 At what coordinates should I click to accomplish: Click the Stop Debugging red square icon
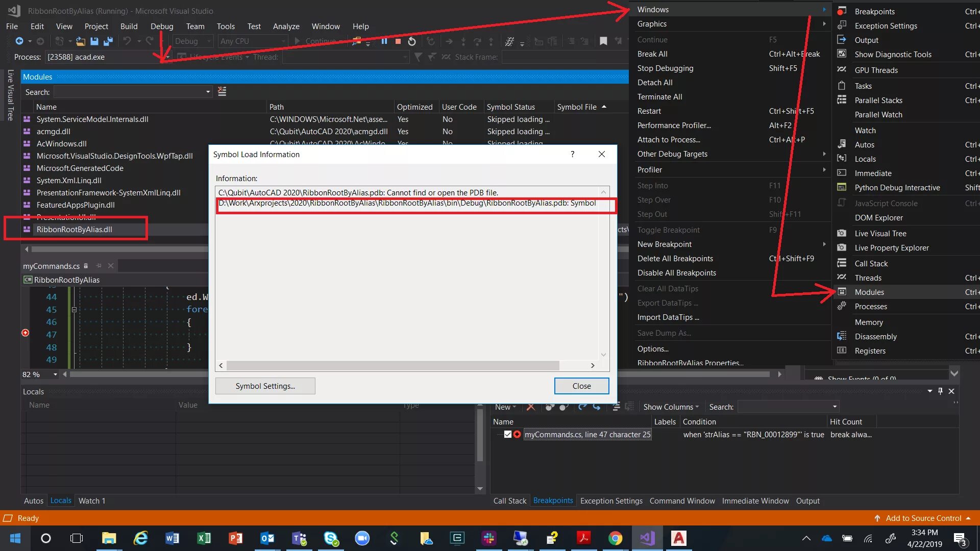point(398,41)
